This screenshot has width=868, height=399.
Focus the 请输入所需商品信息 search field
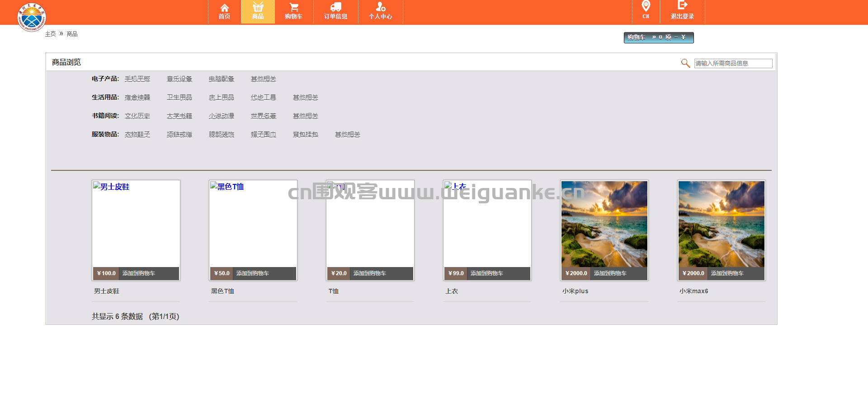(733, 63)
